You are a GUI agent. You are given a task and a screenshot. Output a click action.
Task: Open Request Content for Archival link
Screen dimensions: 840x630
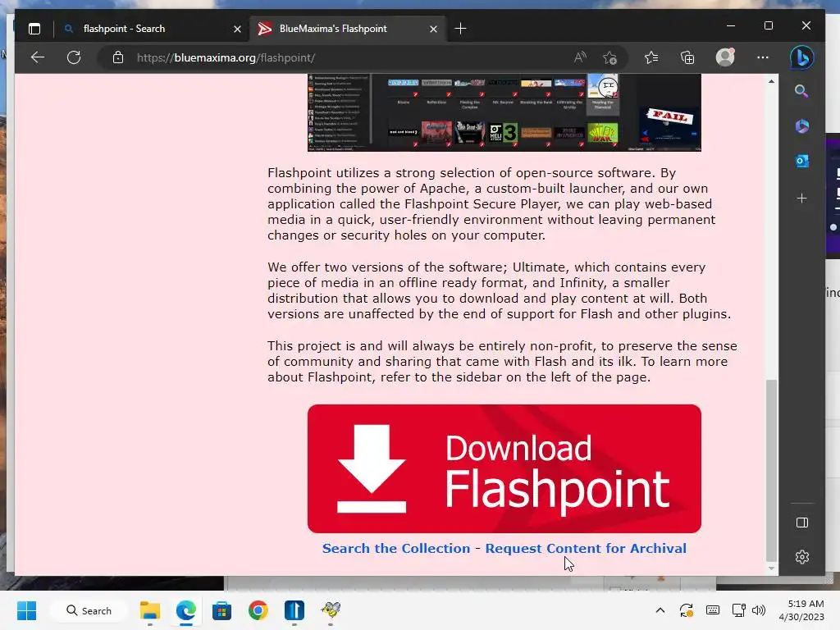point(586,548)
